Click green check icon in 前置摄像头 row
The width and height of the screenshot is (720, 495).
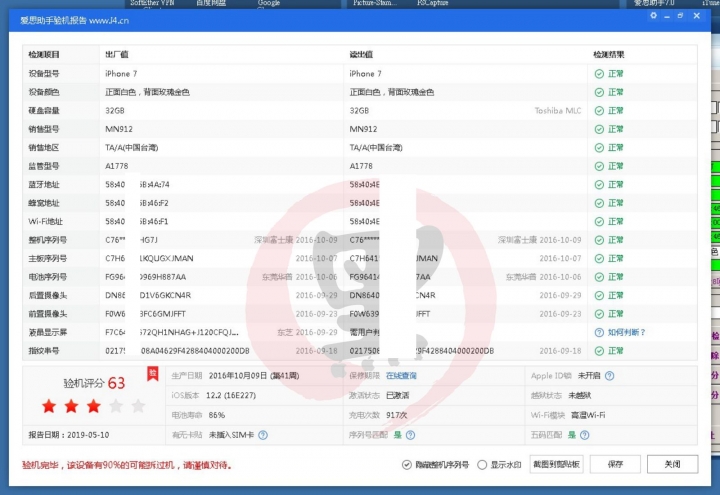point(599,314)
